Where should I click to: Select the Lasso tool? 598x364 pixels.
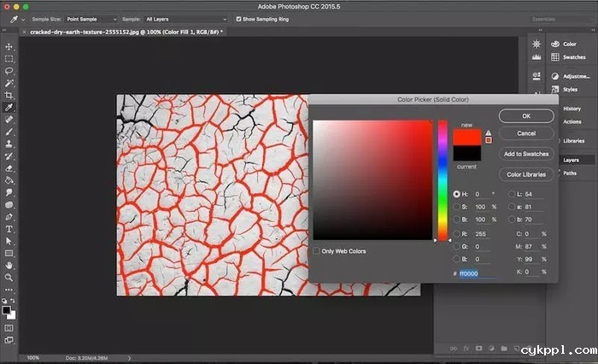tap(9, 72)
